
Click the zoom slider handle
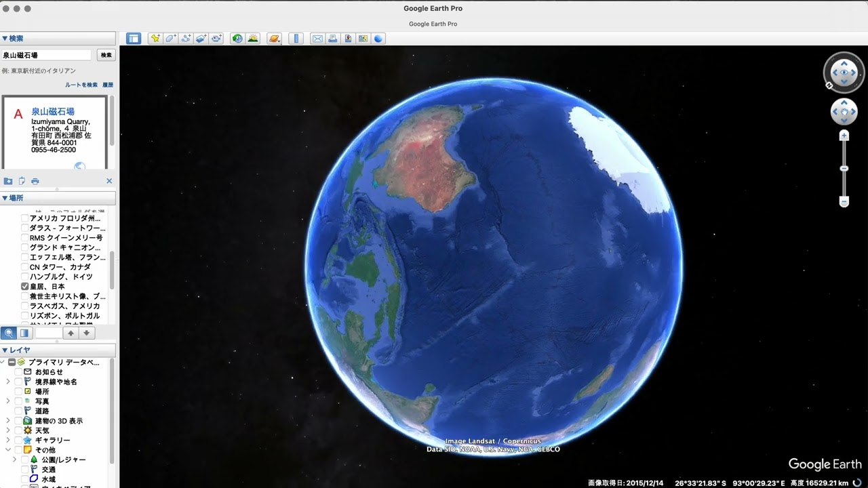tap(844, 168)
